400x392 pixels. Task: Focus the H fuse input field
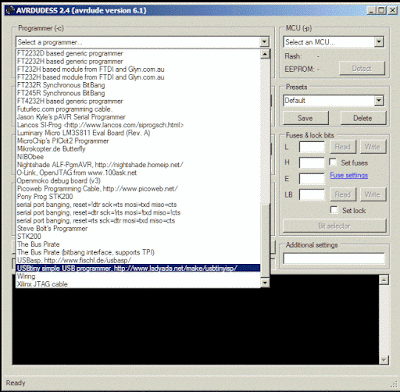[312, 163]
